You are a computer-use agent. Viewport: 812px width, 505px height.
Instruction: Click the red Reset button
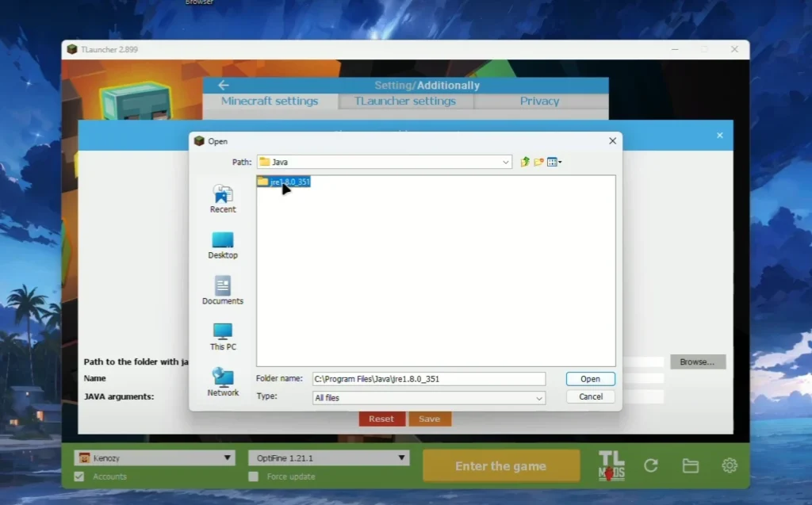tap(381, 419)
